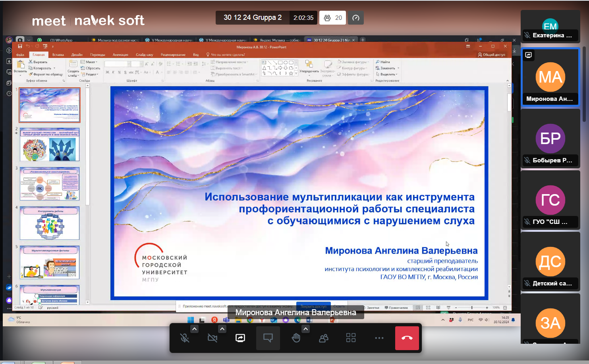Turn on the camera
589x364 pixels.
pos(212,338)
